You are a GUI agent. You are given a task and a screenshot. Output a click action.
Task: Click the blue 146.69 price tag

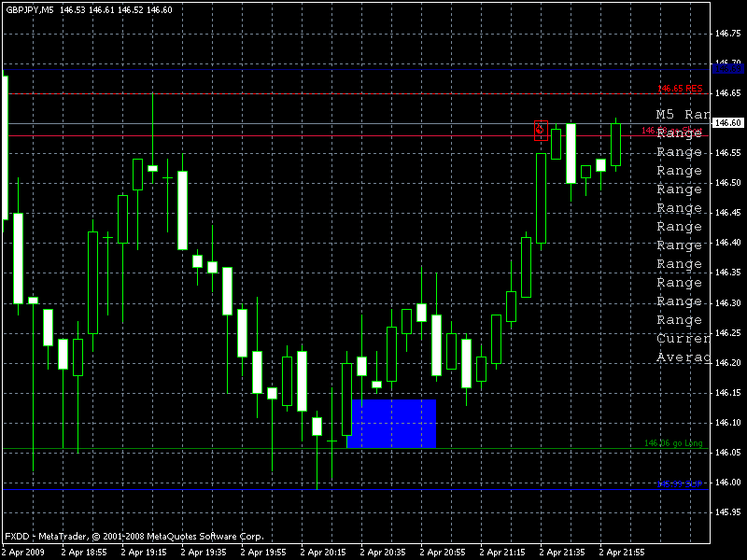tap(728, 69)
